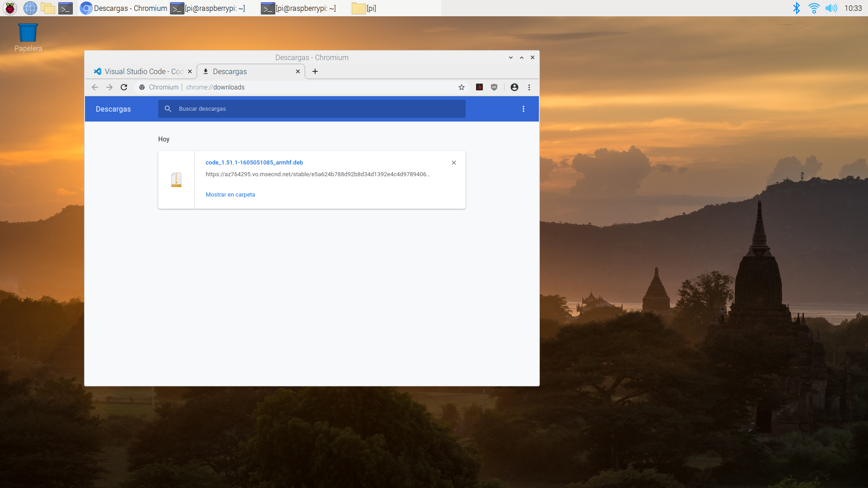Open the Chromium three-dot main menu
Screen dimensions: 868x488
529,87
